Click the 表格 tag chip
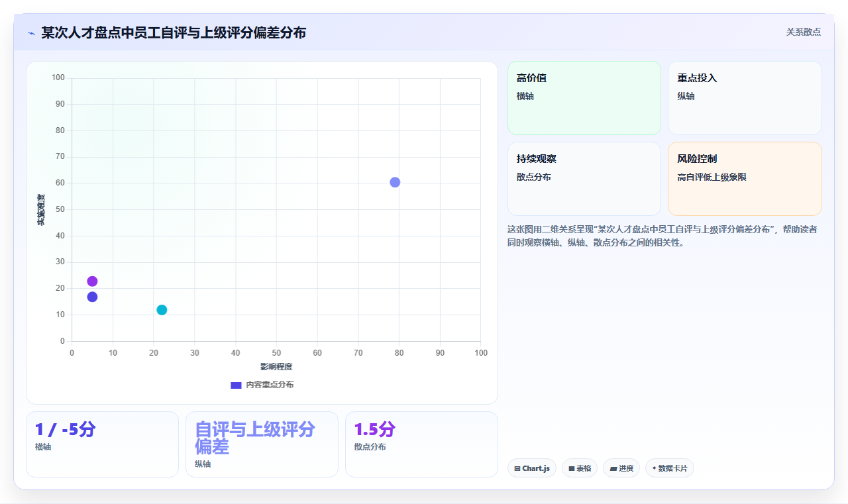This screenshot has height=504, width=848. [x=580, y=468]
